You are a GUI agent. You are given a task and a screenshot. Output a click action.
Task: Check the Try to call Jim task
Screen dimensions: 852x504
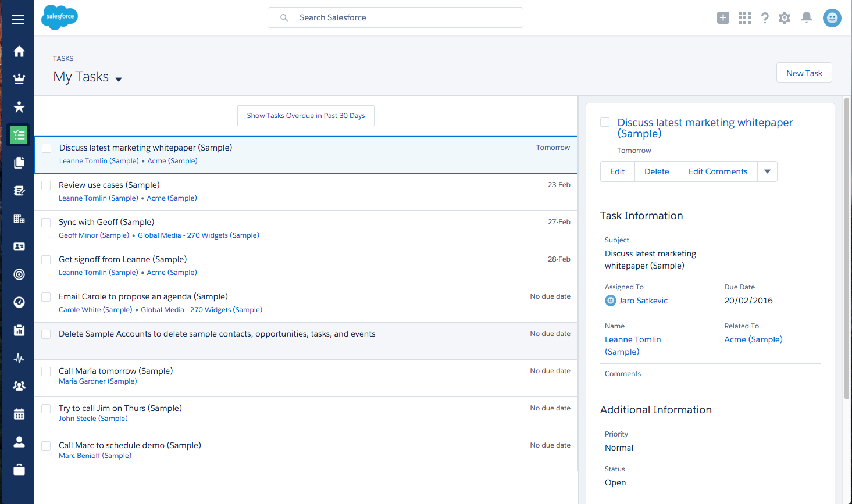pos(46,409)
